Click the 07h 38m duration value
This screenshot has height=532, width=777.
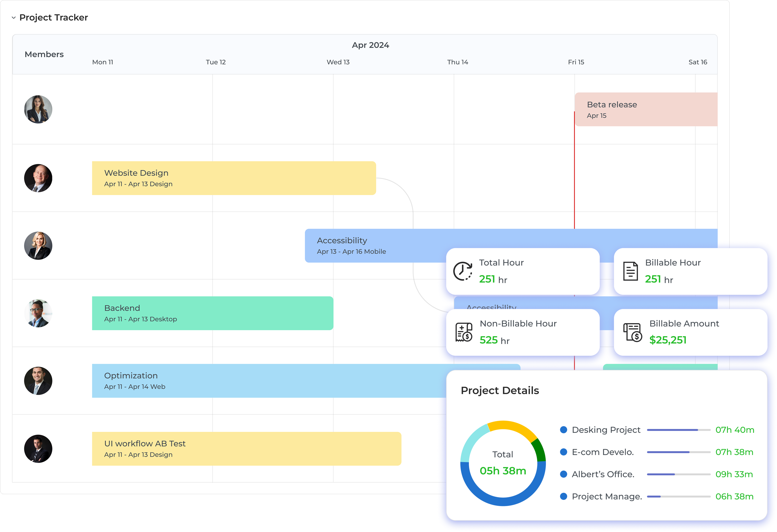click(x=734, y=452)
